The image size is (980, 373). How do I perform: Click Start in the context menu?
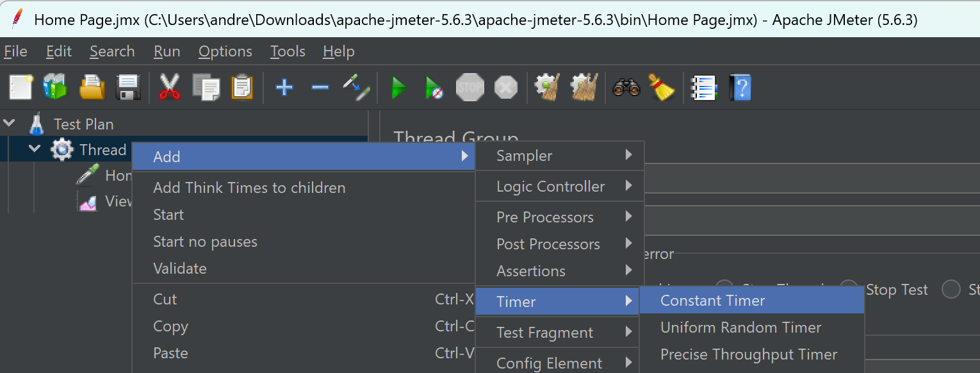(x=304, y=215)
